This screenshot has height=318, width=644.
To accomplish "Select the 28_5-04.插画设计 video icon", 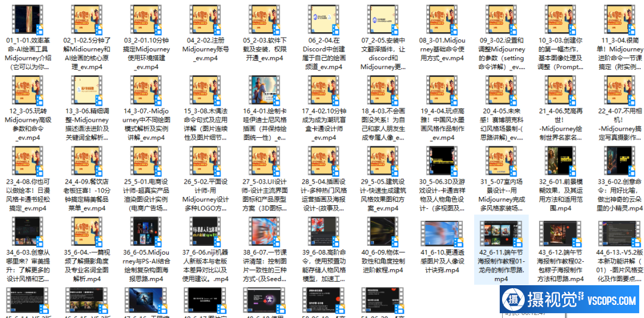I will point(324,160).
